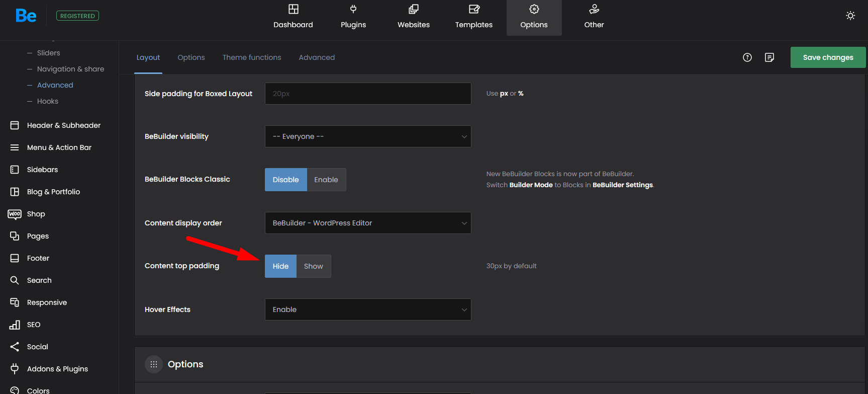
Task: Open the Websites icon in top navigation
Action: 414,9
